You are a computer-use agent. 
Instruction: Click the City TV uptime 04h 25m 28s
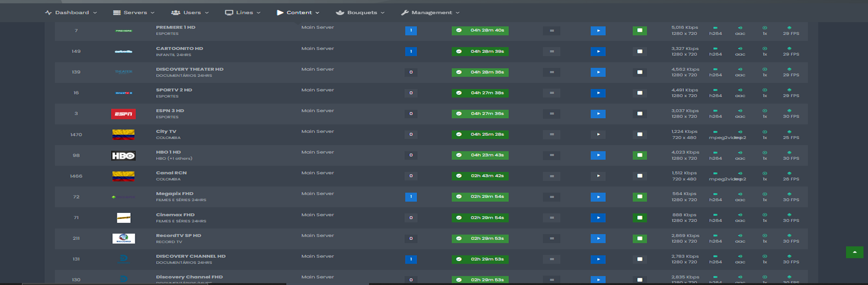480,134
